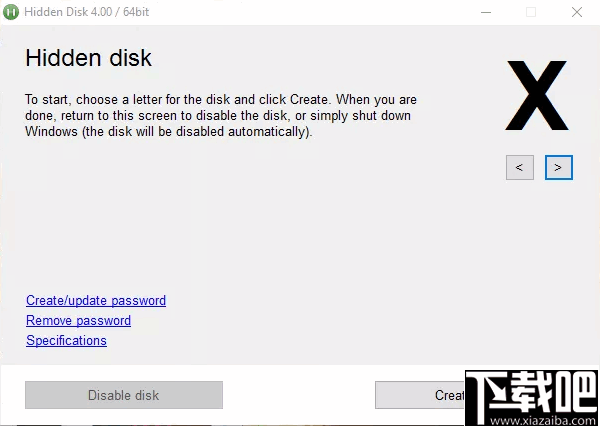Click the "Hidden disk" heading
600x426 pixels.
88,57
